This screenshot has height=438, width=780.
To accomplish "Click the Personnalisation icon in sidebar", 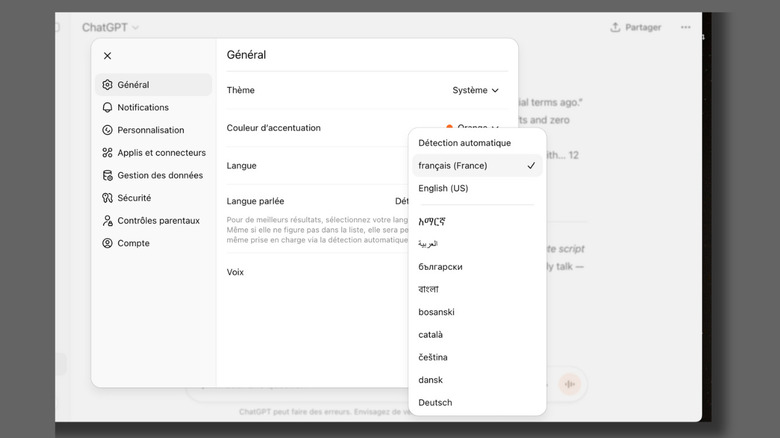I will pos(108,130).
